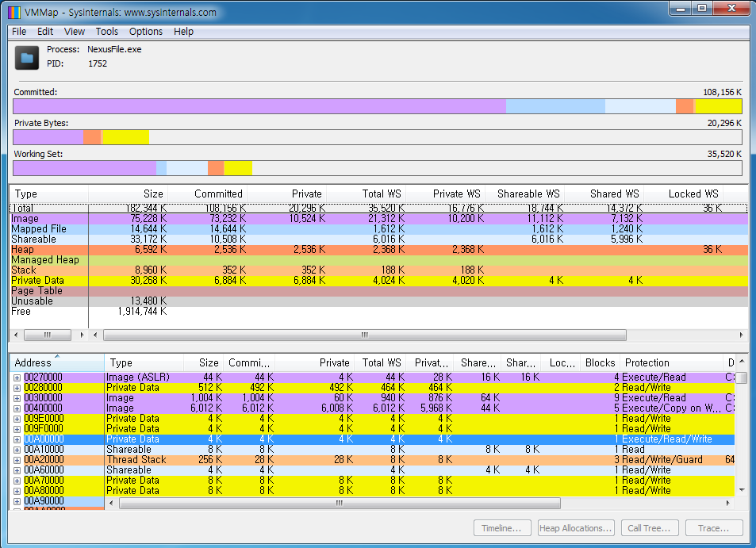Click details list horizontal scrollbar thumb
756x548 pixels.
click(340, 503)
